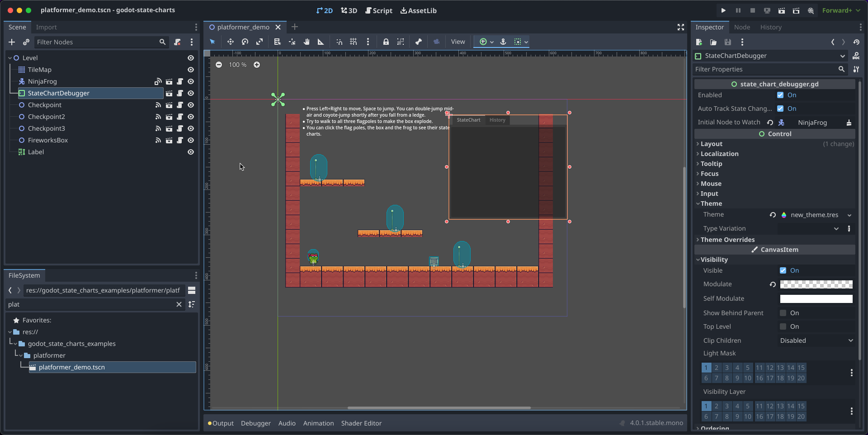Select the Select Mode arrow tool

pos(212,42)
